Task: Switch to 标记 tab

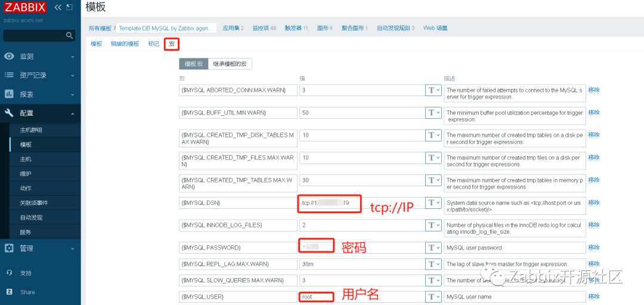Action: point(154,44)
